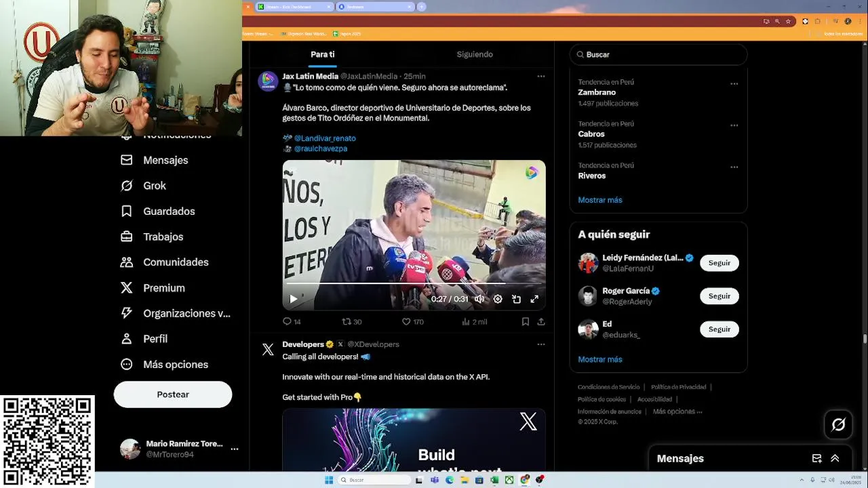Expand the video to fullscreen
The image size is (868, 488).
[x=534, y=299]
